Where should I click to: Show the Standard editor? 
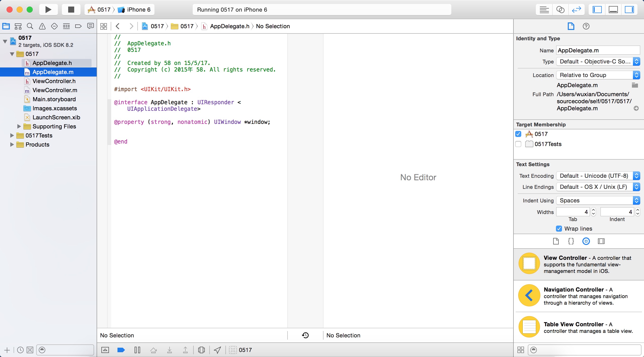(x=544, y=10)
